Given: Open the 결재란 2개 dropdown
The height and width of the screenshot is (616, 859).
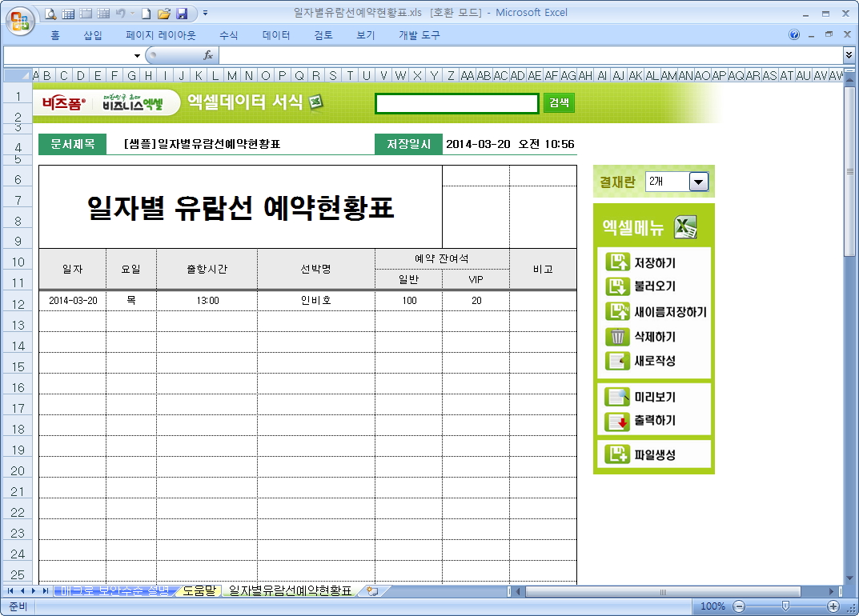Looking at the screenshot, I should [699, 182].
